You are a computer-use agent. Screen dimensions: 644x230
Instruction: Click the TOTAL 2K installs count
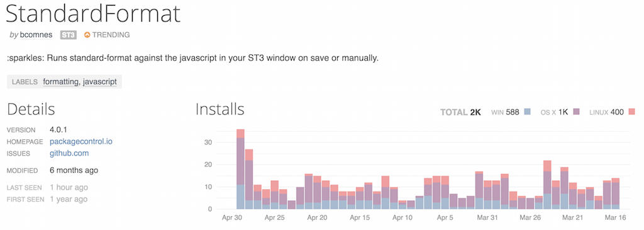460,112
